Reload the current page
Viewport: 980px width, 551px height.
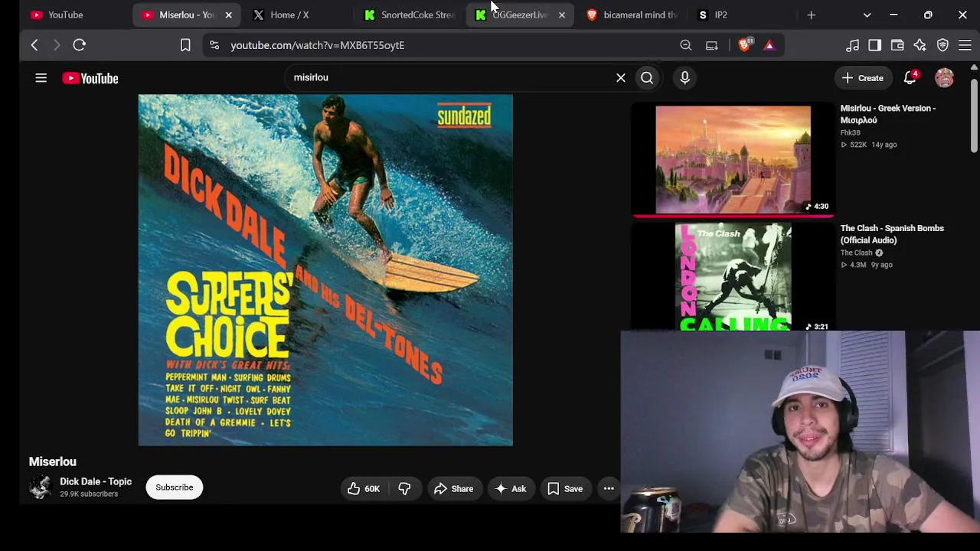pyautogui.click(x=79, y=45)
